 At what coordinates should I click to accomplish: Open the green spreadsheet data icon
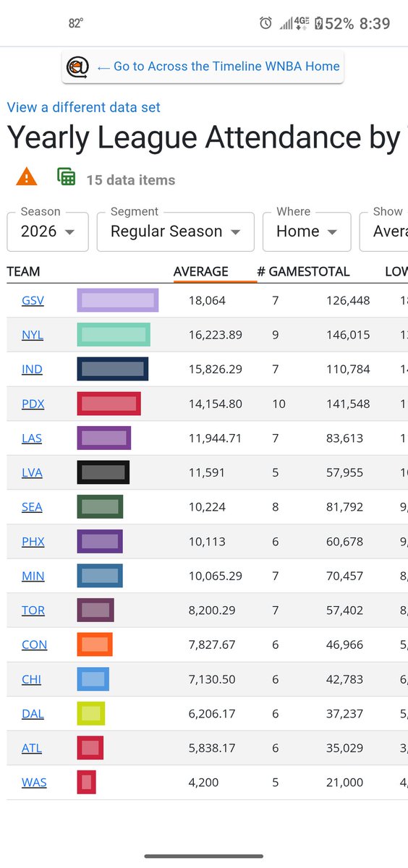pyautogui.click(x=67, y=176)
